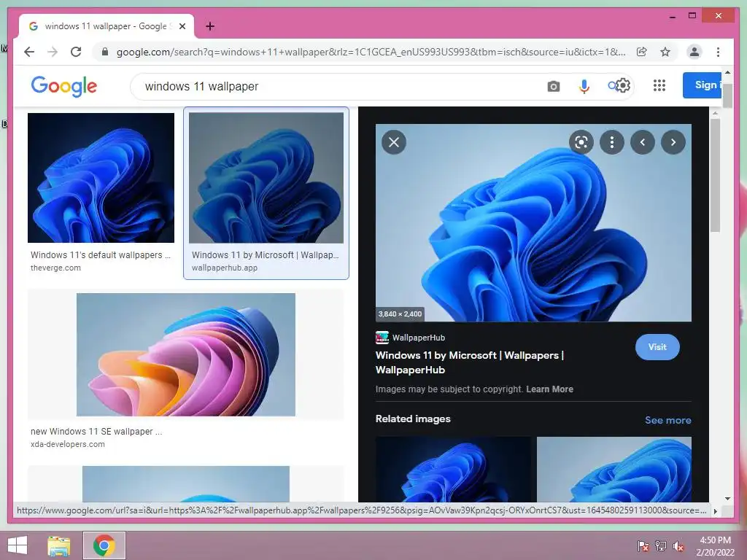Open the Windows Start button
Image resolution: width=747 pixels, height=560 pixels.
[18, 545]
